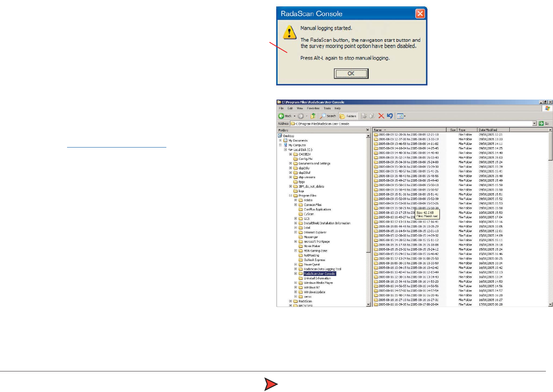Image resolution: width=553 pixels, height=392 pixels.
Task: Close the Folders pane with its X
Action: coord(368,130)
